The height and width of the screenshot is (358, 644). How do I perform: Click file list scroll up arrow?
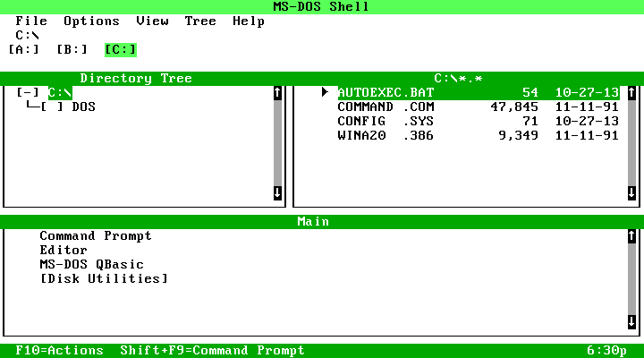(631, 93)
